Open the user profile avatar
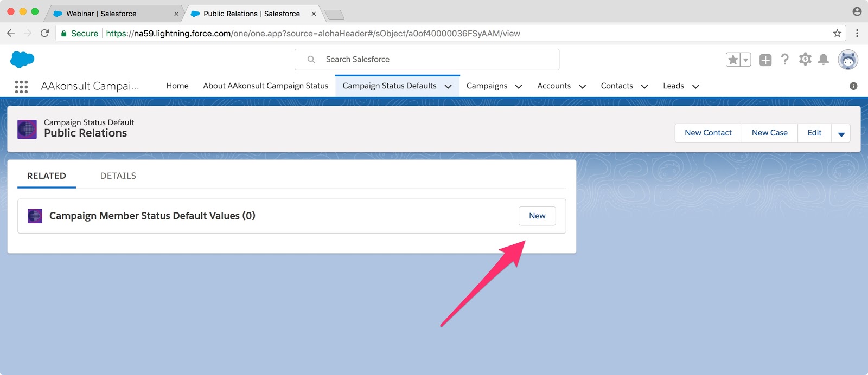 tap(847, 60)
